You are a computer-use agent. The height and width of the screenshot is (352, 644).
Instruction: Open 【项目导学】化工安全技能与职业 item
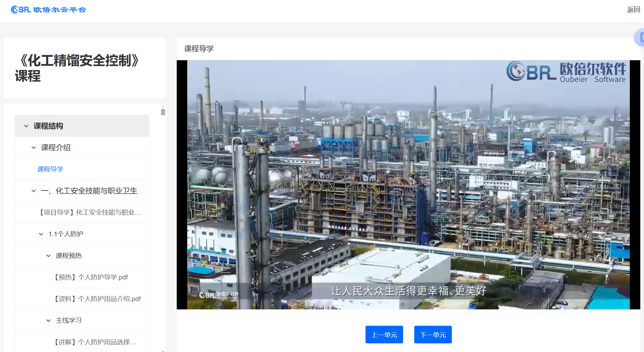[89, 212]
